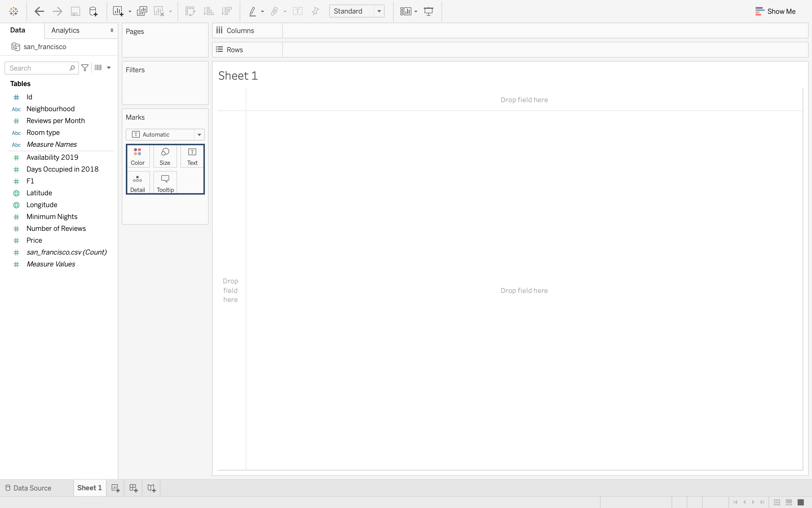The width and height of the screenshot is (812, 508).
Task: Click the Group Members paperclip icon
Action: point(274,11)
